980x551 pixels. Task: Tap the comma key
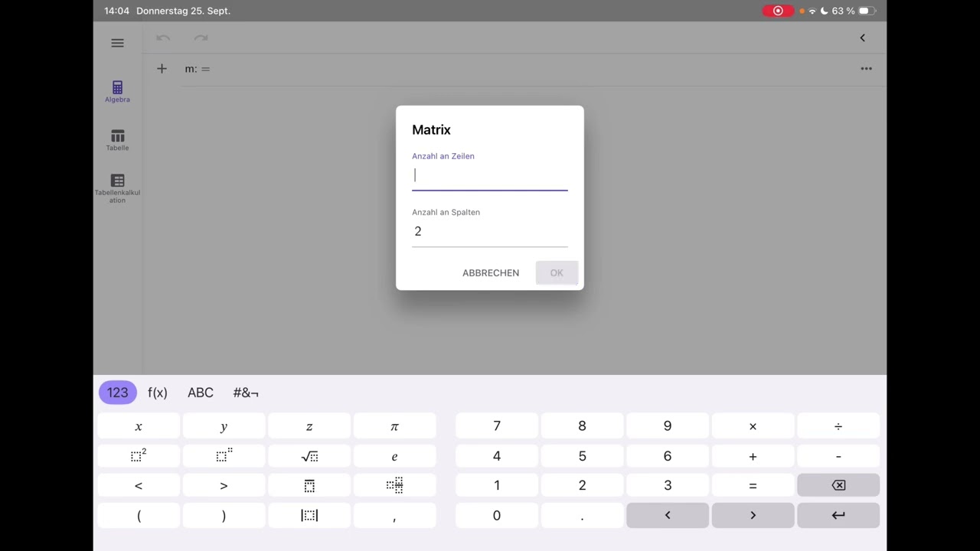tap(394, 515)
